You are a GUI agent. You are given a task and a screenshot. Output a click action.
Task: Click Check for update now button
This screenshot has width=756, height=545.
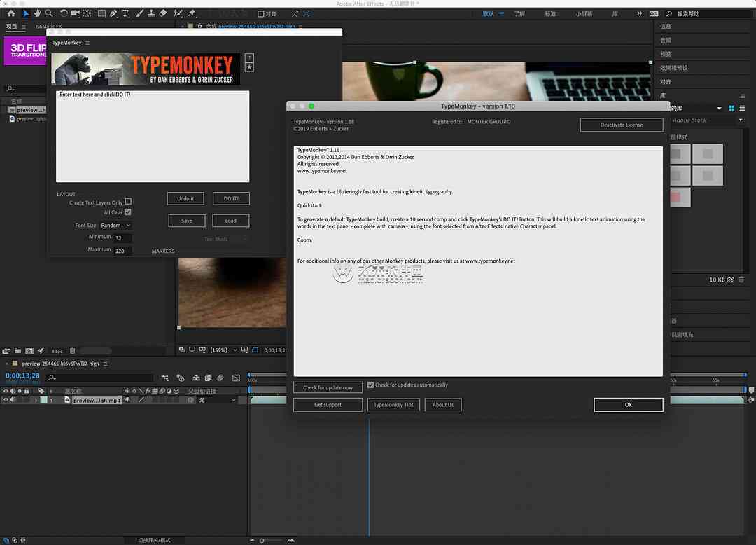328,388
